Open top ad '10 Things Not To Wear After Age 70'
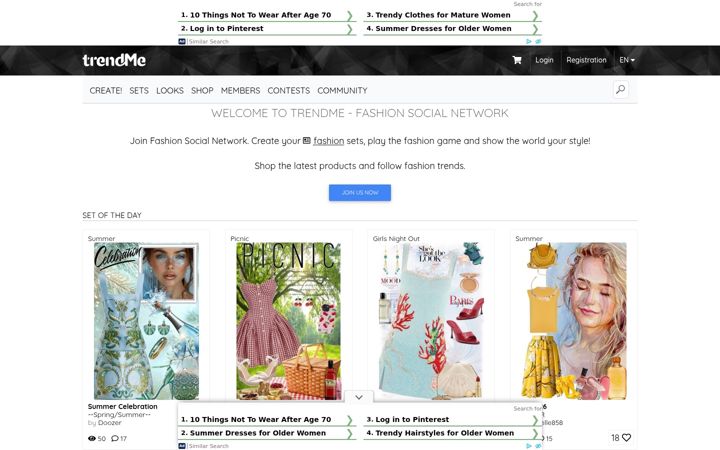720x450 pixels. (267, 15)
